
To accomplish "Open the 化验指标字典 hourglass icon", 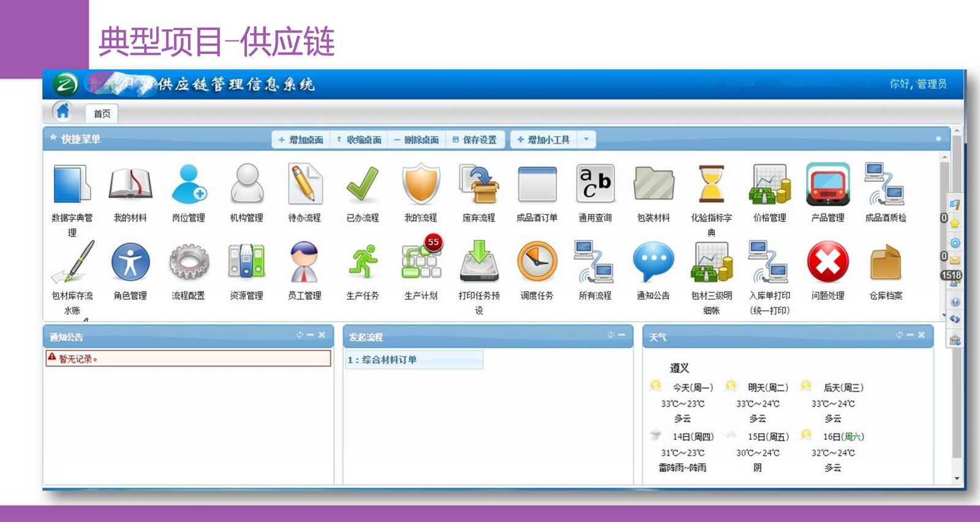I will (x=712, y=184).
